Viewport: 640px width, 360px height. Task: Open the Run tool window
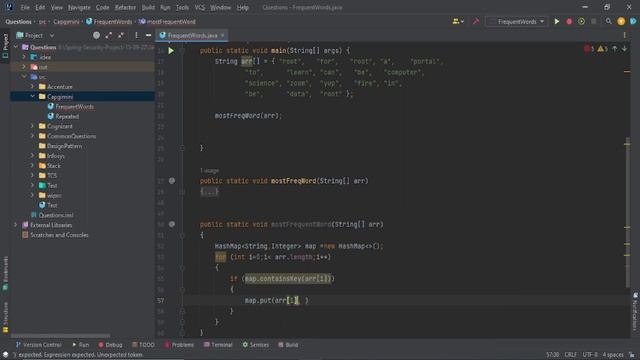pos(80,345)
